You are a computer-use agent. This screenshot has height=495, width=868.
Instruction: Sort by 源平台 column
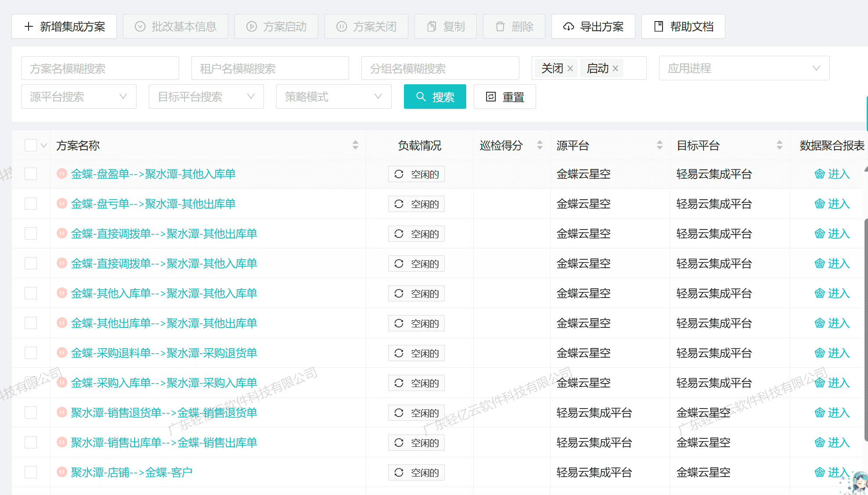point(660,145)
